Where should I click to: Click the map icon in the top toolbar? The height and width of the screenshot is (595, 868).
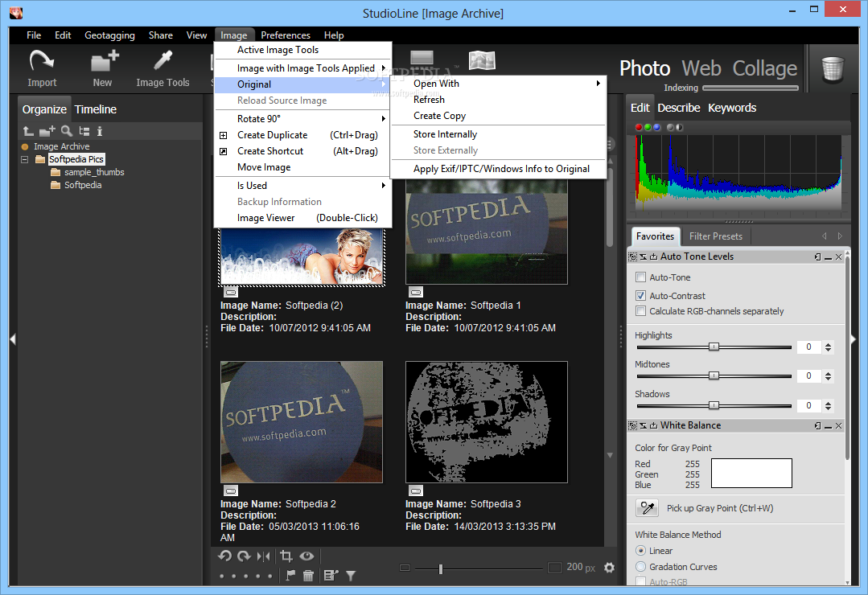tap(482, 60)
